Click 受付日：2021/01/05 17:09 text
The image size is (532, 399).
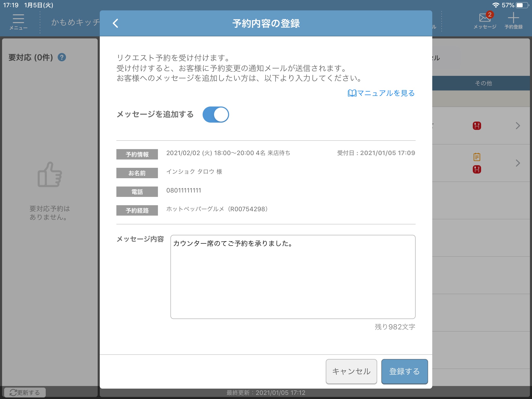(376, 153)
